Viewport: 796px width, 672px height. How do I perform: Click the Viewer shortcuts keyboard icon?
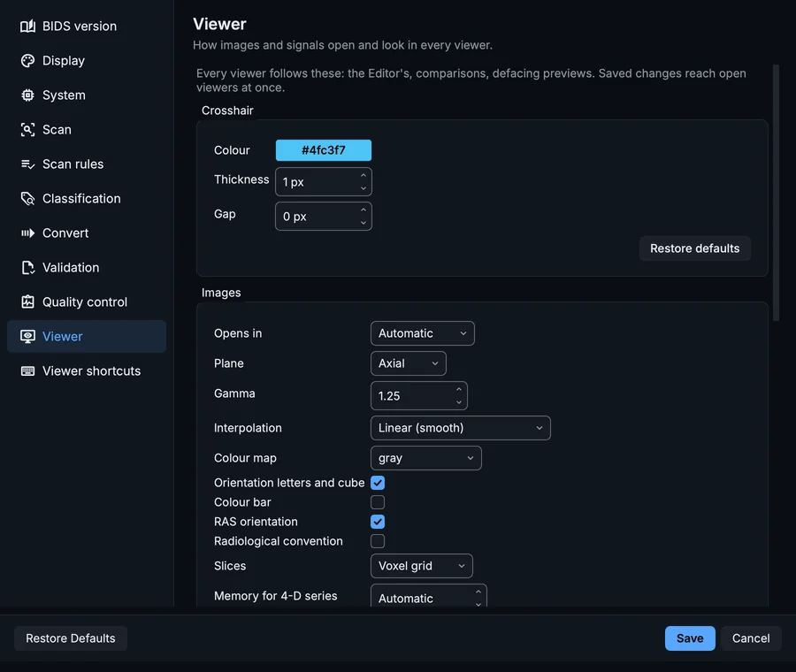coord(28,371)
